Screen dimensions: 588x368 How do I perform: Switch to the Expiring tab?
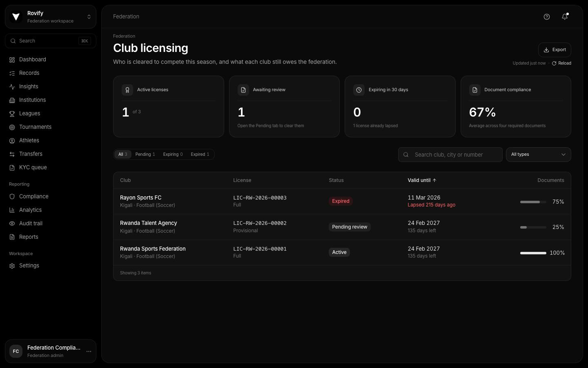(173, 155)
